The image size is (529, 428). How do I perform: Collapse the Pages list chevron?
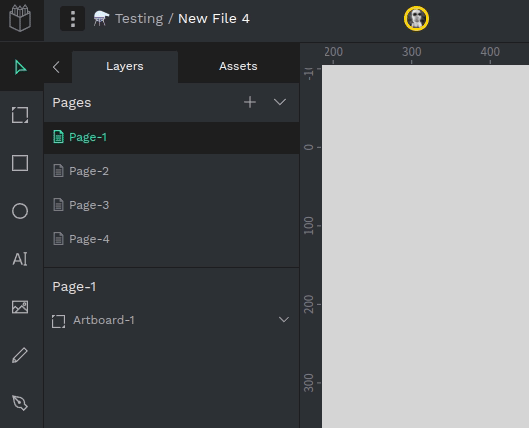280,102
